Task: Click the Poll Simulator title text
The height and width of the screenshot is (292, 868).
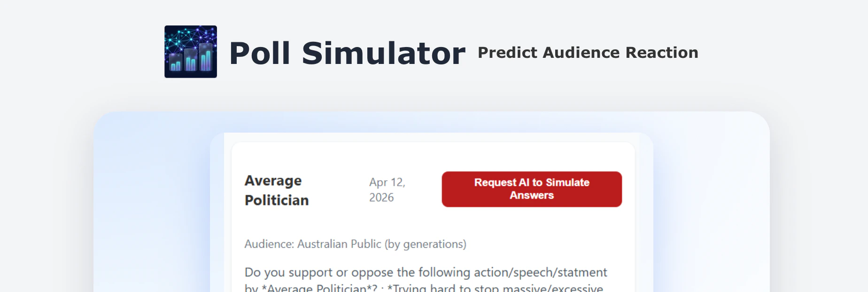Action: click(347, 53)
